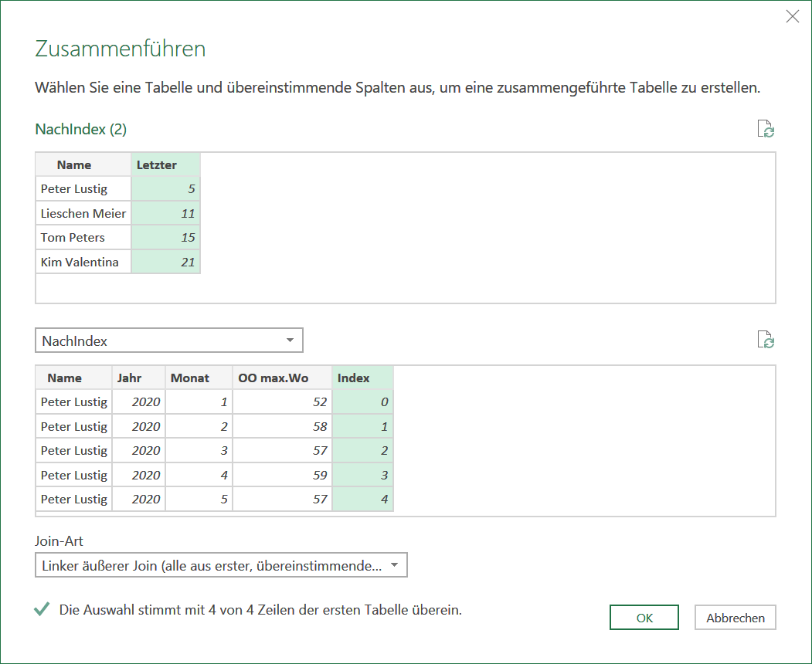Screen dimensions: 812x664
Task: Click the Index value 0
Action: pyautogui.click(x=362, y=402)
